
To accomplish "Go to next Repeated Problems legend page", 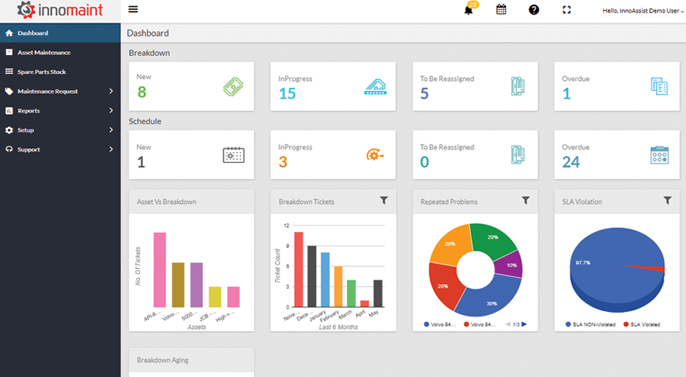I will [x=524, y=324].
